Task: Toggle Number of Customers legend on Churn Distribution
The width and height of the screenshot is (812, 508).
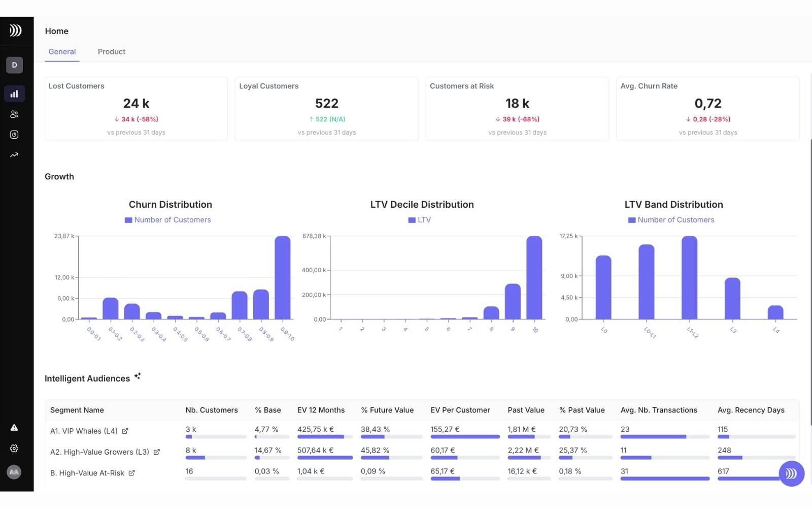Action: (x=168, y=219)
